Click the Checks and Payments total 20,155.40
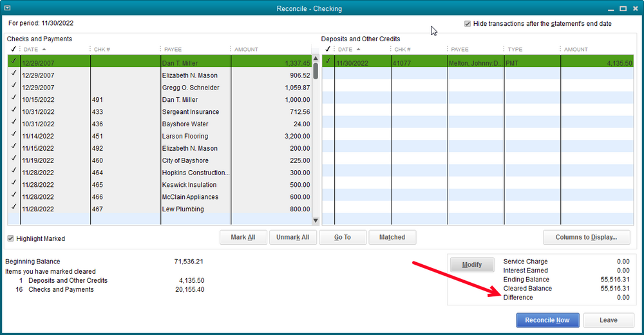 point(190,289)
